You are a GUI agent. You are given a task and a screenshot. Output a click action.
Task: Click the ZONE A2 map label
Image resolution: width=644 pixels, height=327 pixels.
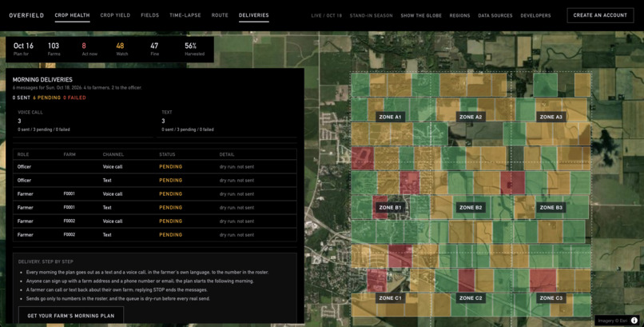471,117
